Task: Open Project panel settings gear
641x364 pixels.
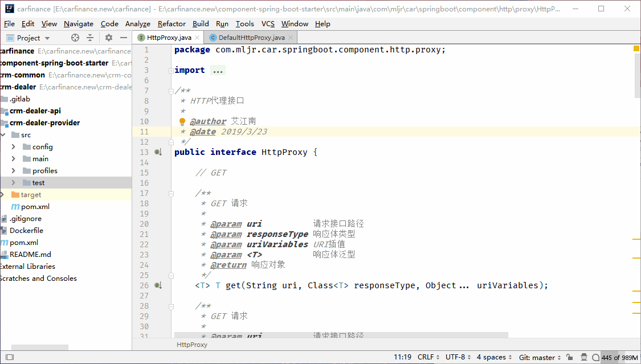Action: (x=109, y=38)
